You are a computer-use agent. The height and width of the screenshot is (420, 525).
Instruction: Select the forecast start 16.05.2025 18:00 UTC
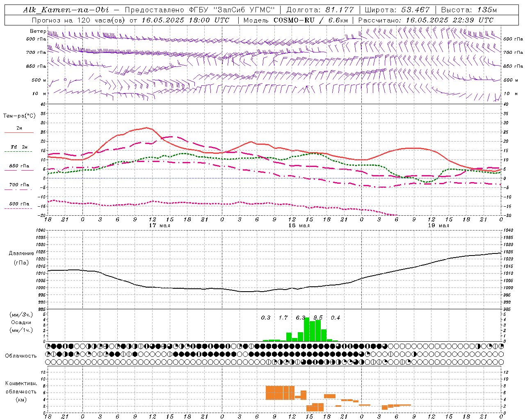[185, 20]
